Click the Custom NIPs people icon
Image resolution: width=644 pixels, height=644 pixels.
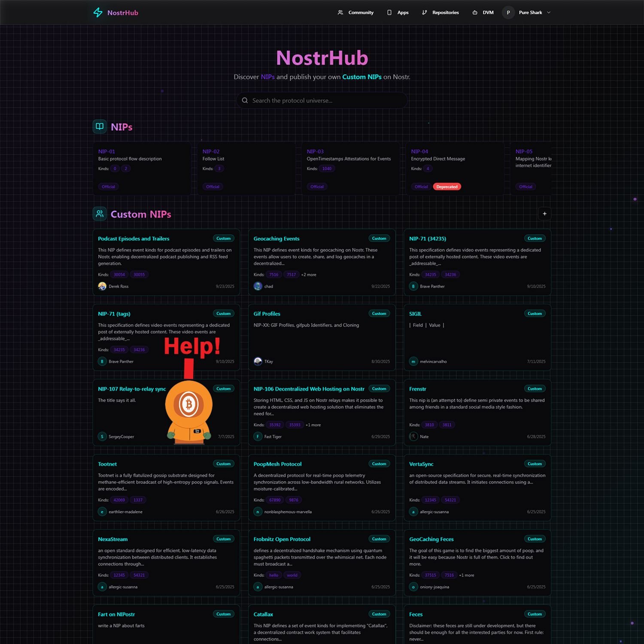click(x=100, y=214)
